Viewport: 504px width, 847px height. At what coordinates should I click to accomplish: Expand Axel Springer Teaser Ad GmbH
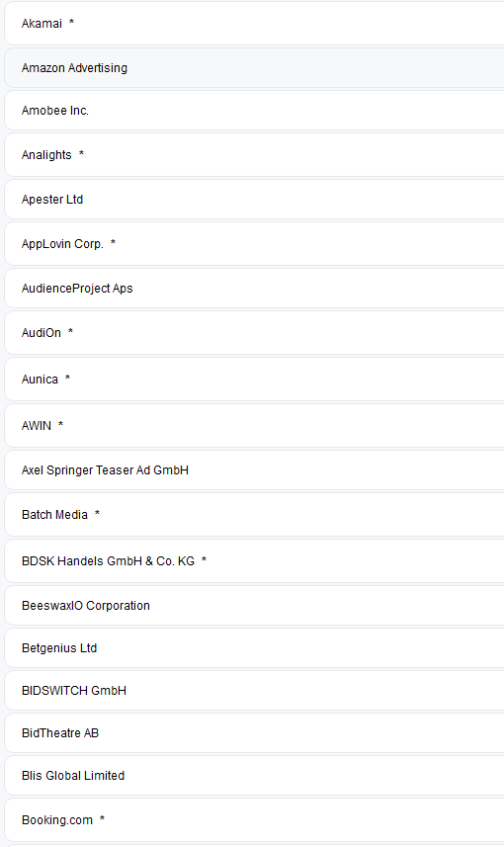coord(254,470)
